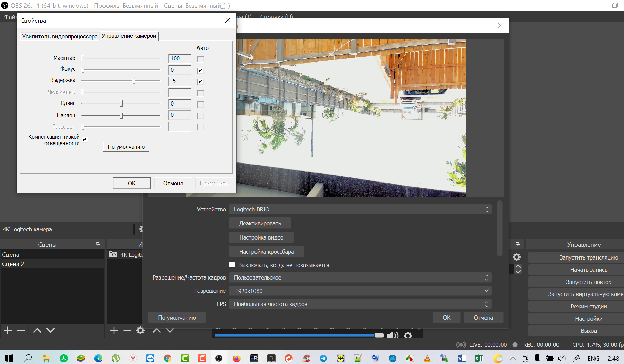Enable Auto checkbox for Наклон
This screenshot has height=364, width=624.
click(201, 116)
